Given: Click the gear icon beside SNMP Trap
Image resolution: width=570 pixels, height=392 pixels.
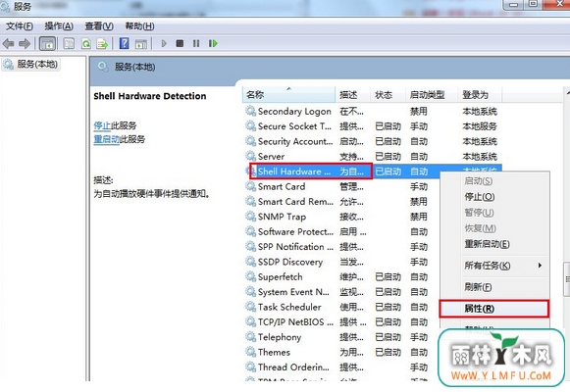Looking at the screenshot, I should (x=250, y=217).
